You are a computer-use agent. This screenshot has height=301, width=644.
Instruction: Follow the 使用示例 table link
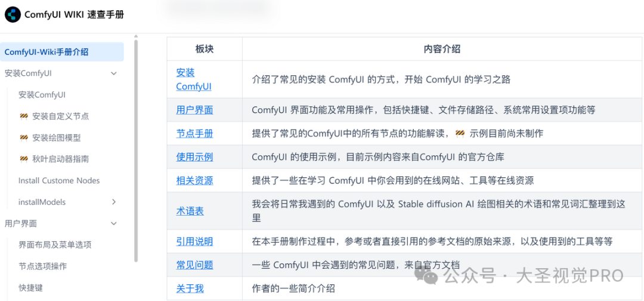[194, 156]
